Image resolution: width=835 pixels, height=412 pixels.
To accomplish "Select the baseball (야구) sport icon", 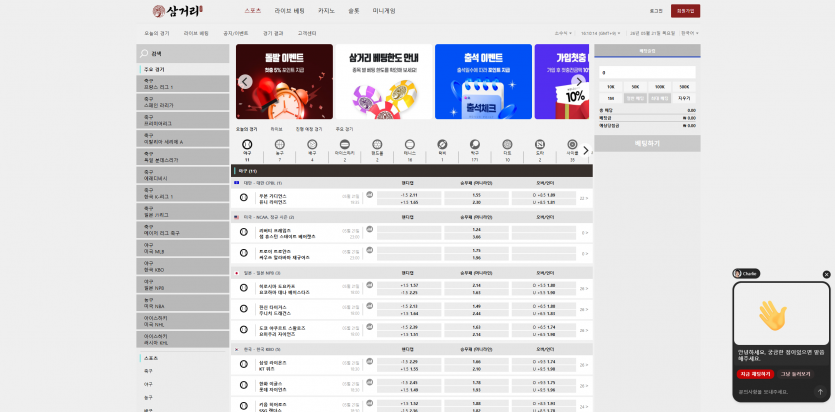I will coord(247,144).
